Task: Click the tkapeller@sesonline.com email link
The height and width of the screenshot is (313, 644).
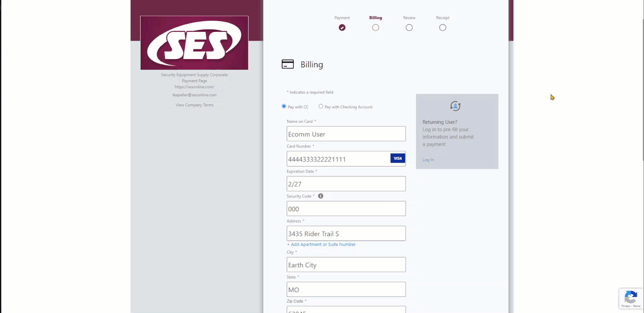Action: [194, 95]
